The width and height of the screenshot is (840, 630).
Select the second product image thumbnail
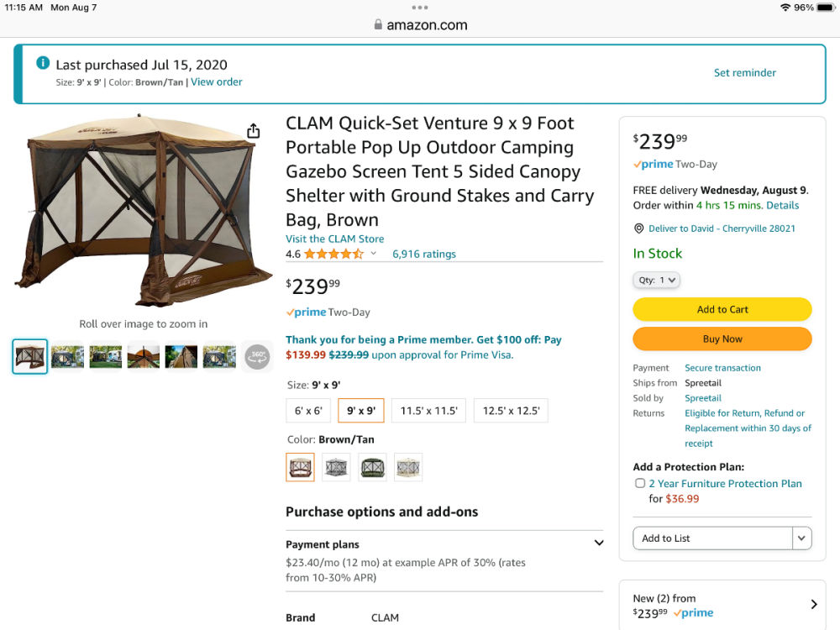tap(68, 357)
